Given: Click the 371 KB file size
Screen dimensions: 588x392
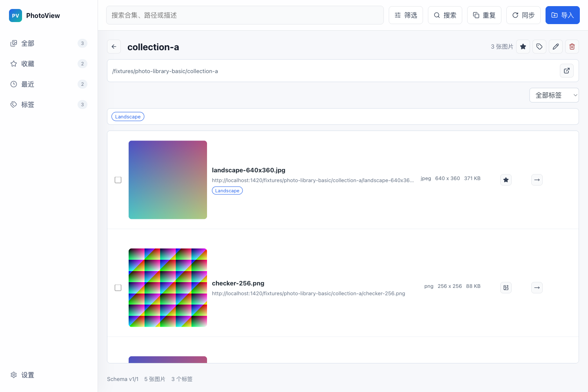Looking at the screenshot, I should pos(472,178).
